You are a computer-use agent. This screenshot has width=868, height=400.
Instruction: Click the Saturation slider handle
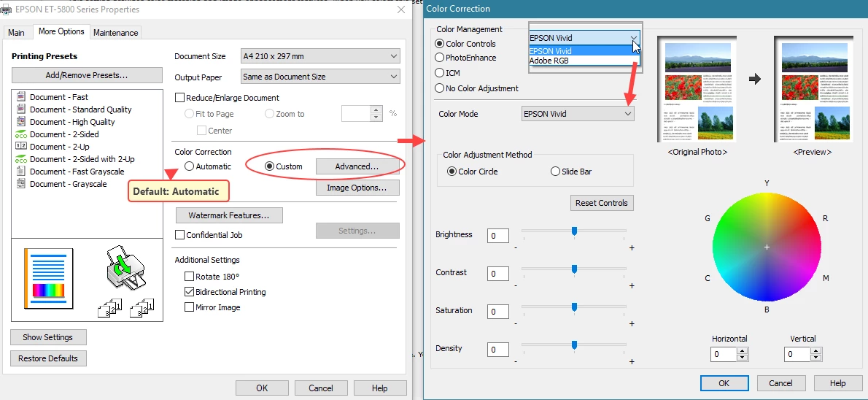click(574, 307)
